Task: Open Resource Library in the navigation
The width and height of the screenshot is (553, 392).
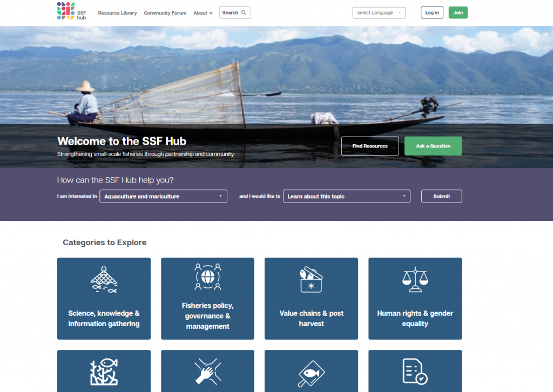Action: coord(117,13)
